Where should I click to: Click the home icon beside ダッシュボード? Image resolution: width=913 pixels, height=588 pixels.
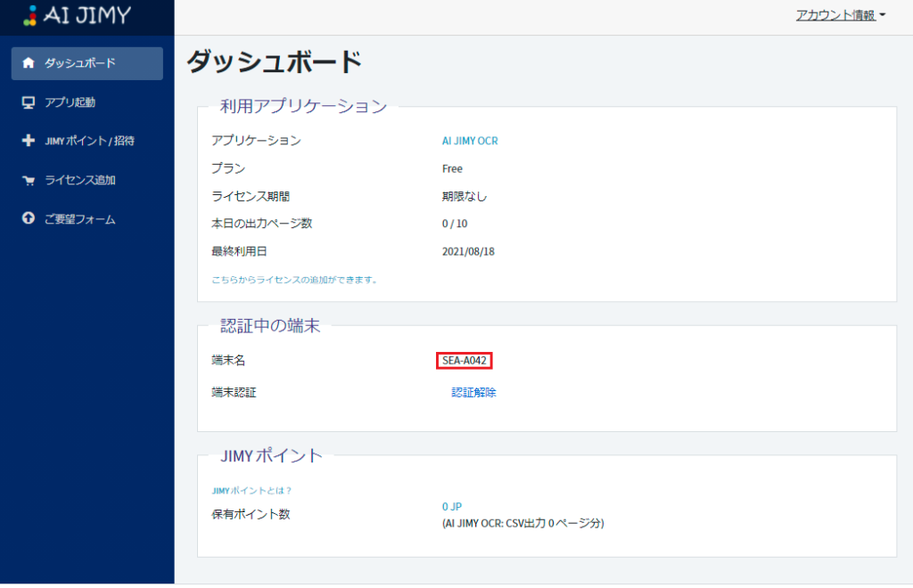click(x=28, y=63)
